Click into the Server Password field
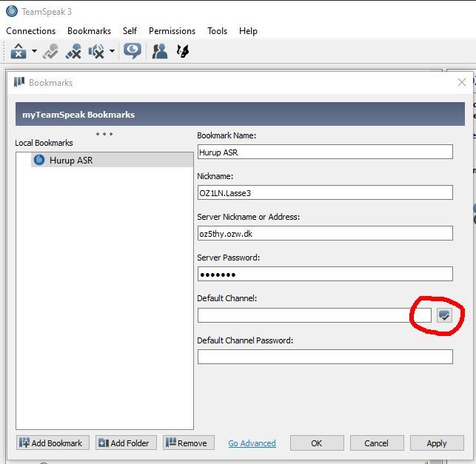The image size is (476, 464). 325,274
